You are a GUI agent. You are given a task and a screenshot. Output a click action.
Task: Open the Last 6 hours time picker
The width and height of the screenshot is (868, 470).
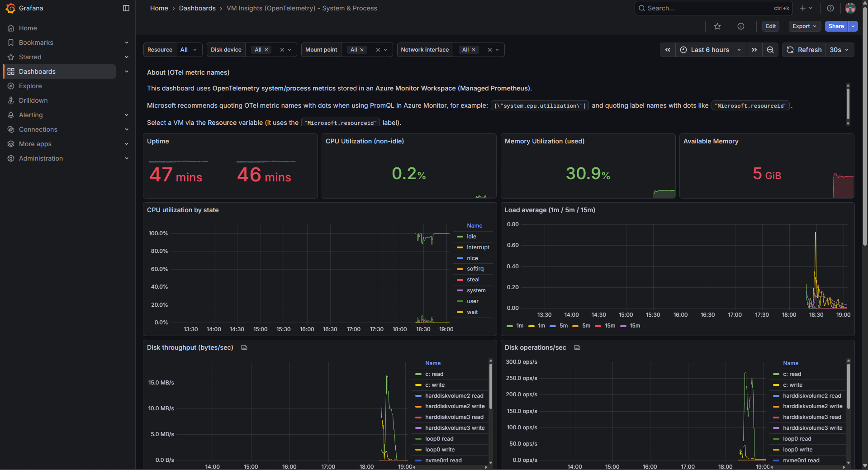coord(710,50)
